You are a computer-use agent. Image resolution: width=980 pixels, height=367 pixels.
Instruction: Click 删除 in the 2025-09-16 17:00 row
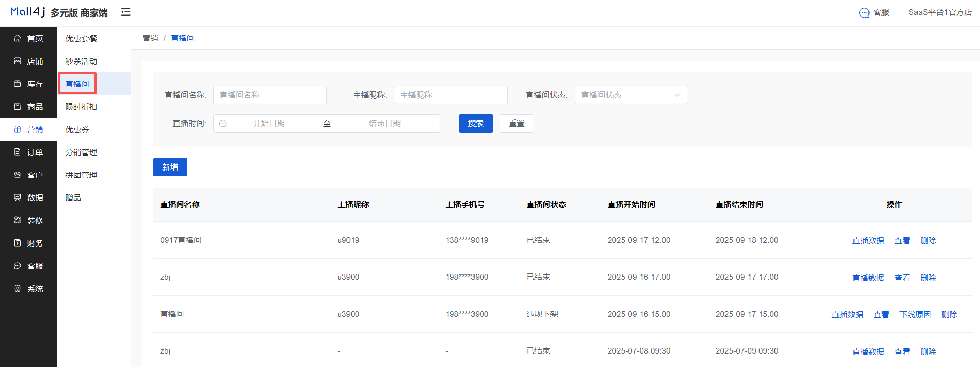(928, 278)
